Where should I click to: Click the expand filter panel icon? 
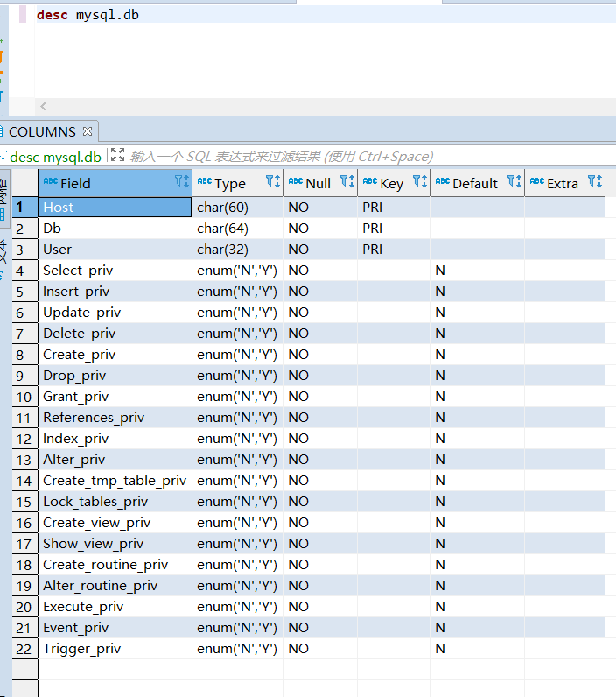pyautogui.click(x=117, y=155)
